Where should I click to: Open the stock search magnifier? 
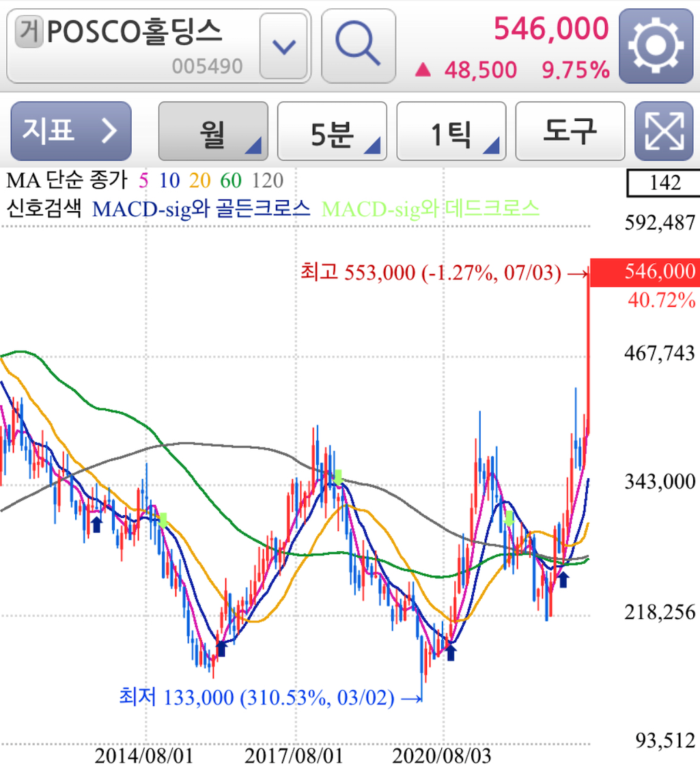click(x=359, y=45)
